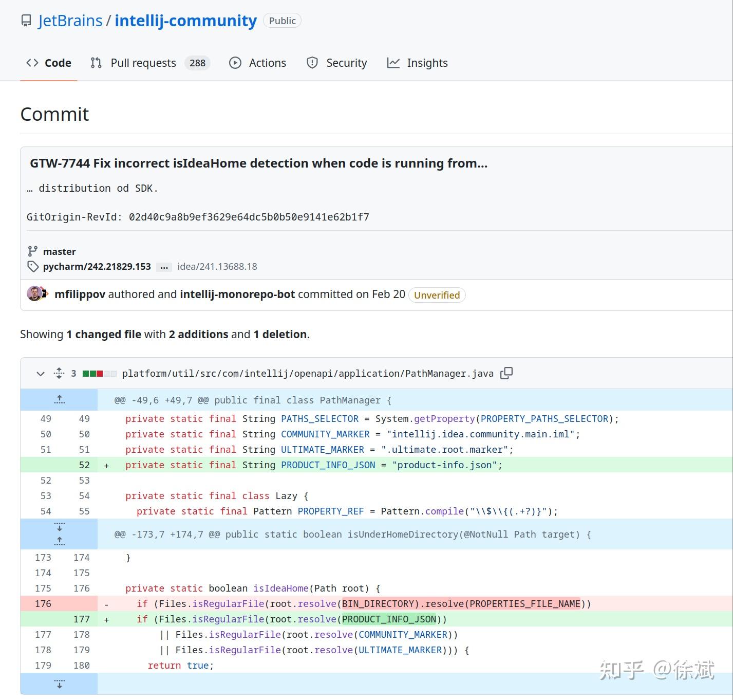The width and height of the screenshot is (733, 700).
Task: Collapse the PathManager.java diff with the chevron
Action: point(41,374)
